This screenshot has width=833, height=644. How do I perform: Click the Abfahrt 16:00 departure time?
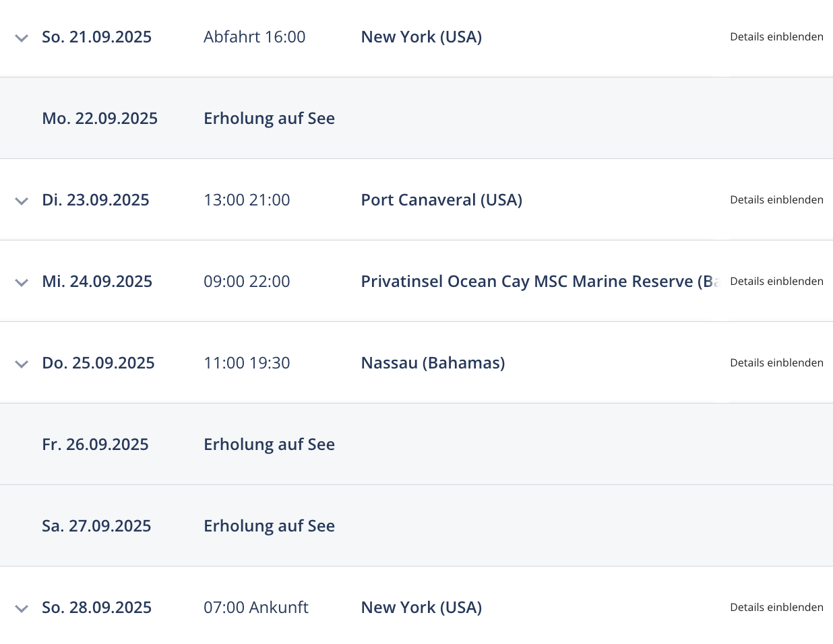click(x=255, y=37)
